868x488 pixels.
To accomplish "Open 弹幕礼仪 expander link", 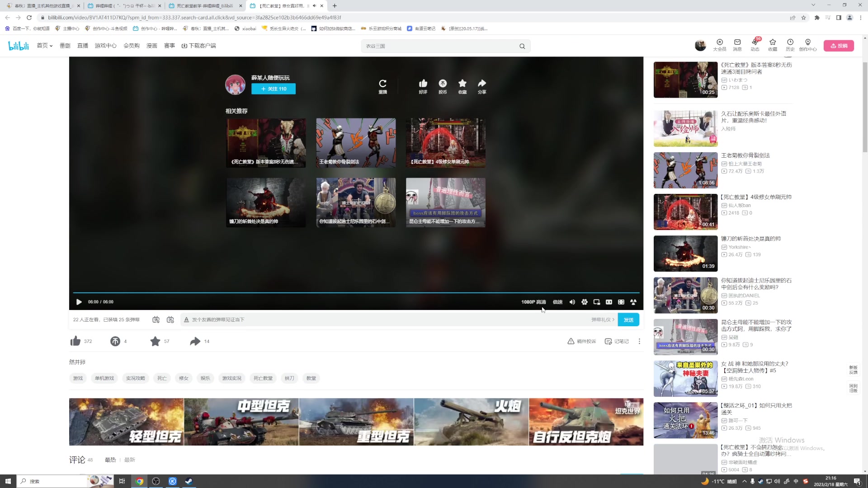I will point(603,319).
